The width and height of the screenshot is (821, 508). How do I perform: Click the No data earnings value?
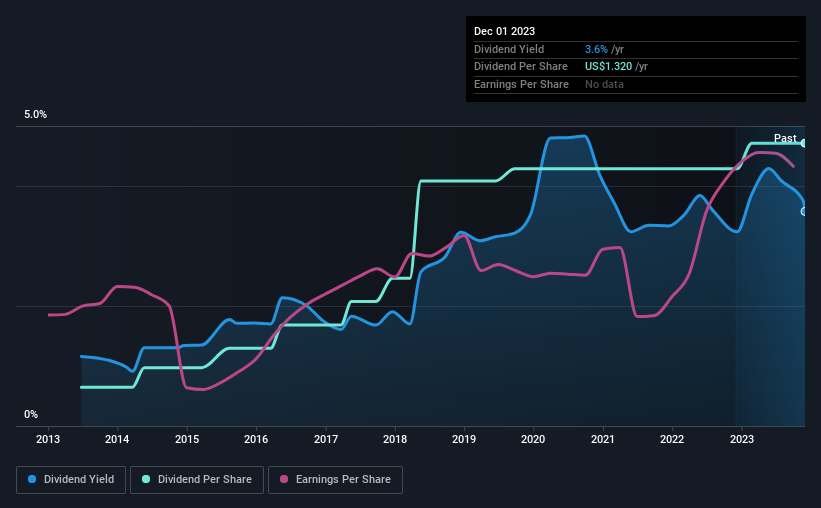[604, 84]
